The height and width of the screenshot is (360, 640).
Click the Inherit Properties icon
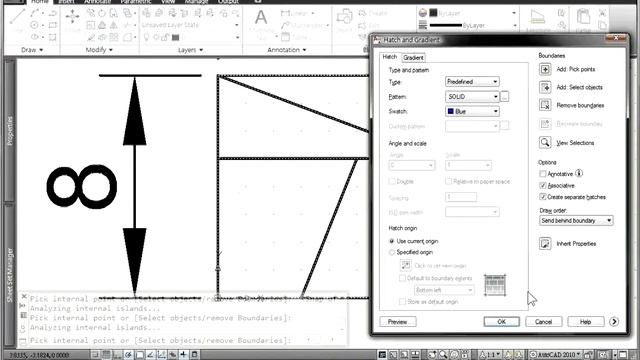pos(545,244)
